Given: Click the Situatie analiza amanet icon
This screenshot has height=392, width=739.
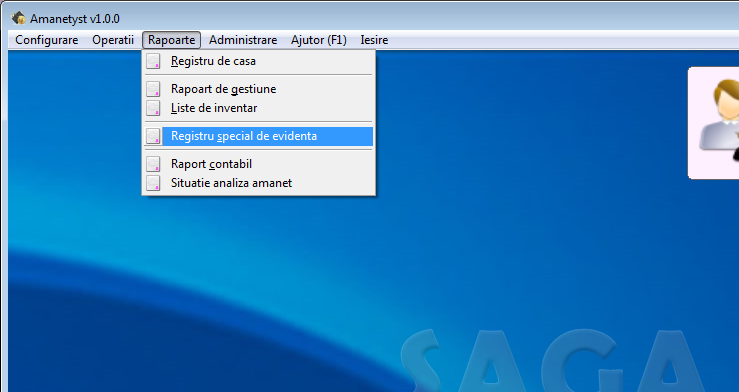Looking at the screenshot, I should (x=153, y=183).
